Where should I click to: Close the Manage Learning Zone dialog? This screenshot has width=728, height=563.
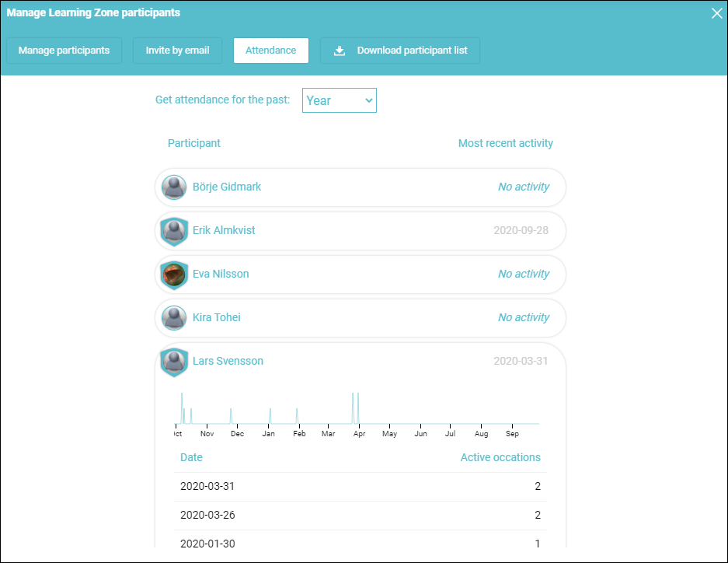pyautogui.click(x=716, y=13)
